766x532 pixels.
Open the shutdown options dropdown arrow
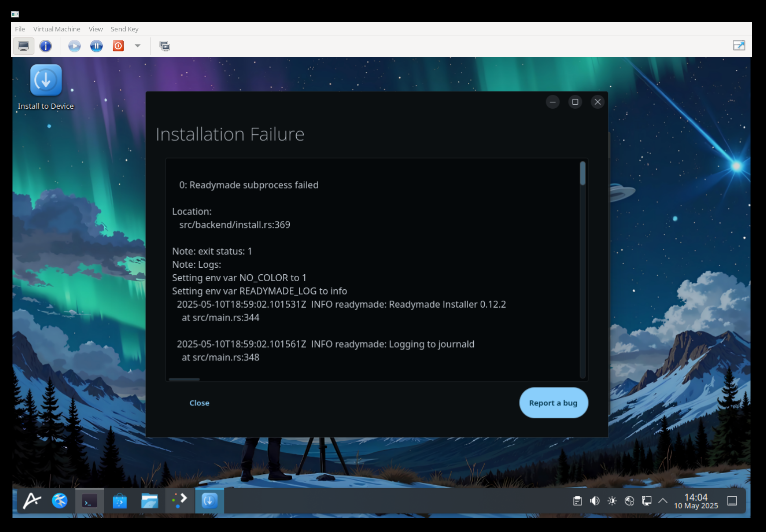tap(138, 46)
